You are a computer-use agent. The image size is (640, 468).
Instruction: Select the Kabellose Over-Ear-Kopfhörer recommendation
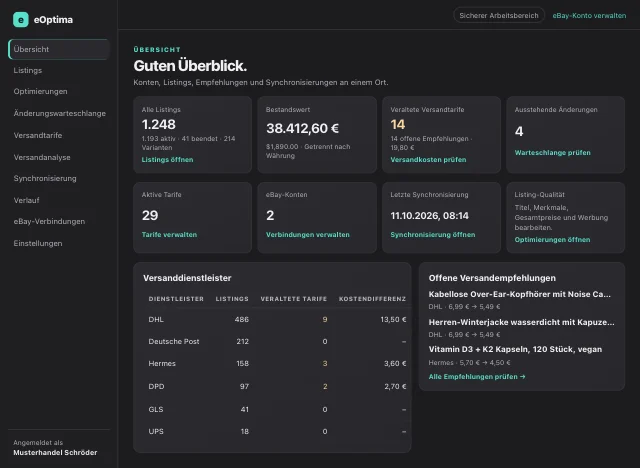(520, 294)
